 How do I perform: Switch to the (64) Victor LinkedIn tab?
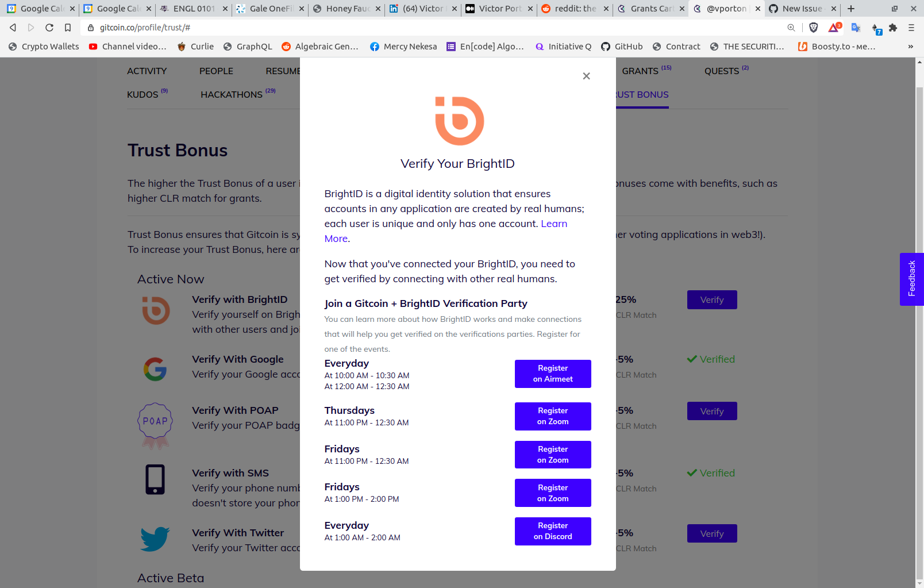(x=422, y=9)
